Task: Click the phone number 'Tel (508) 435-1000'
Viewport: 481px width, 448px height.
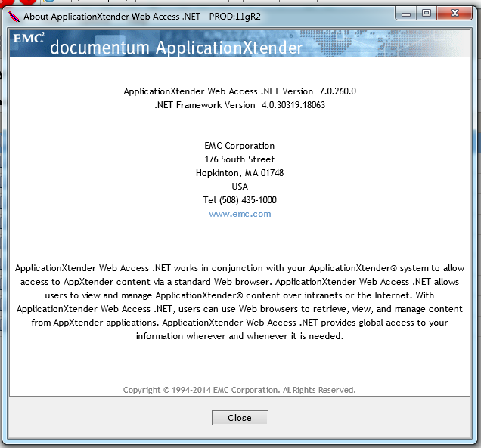Action: [x=240, y=200]
